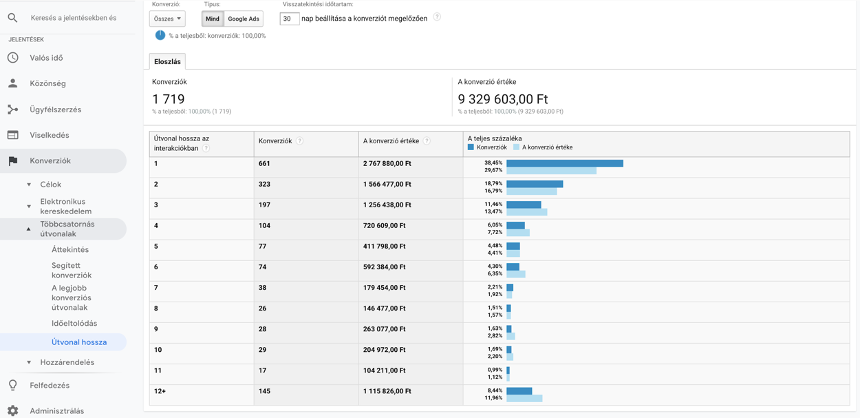This screenshot has height=418, width=860.
Task: Click light blue A konverzió értéke legend swatch
Action: [516, 148]
